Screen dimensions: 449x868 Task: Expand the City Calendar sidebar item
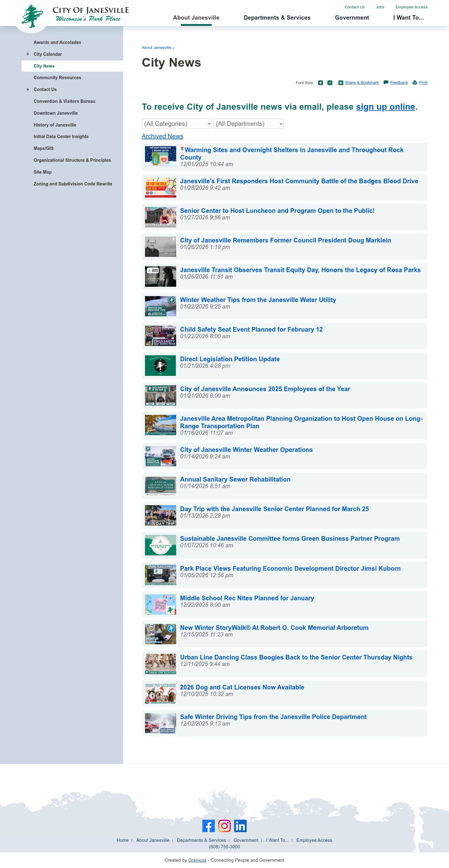(x=28, y=54)
